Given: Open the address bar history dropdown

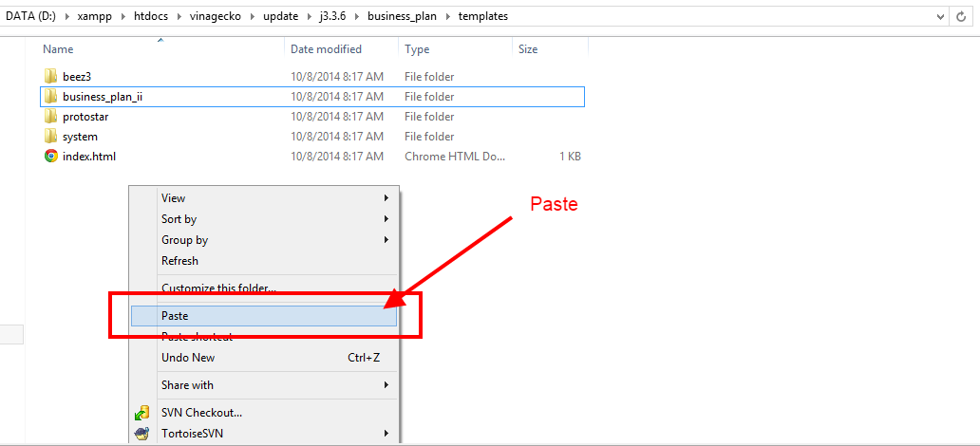Looking at the screenshot, I should pyautogui.click(x=940, y=16).
